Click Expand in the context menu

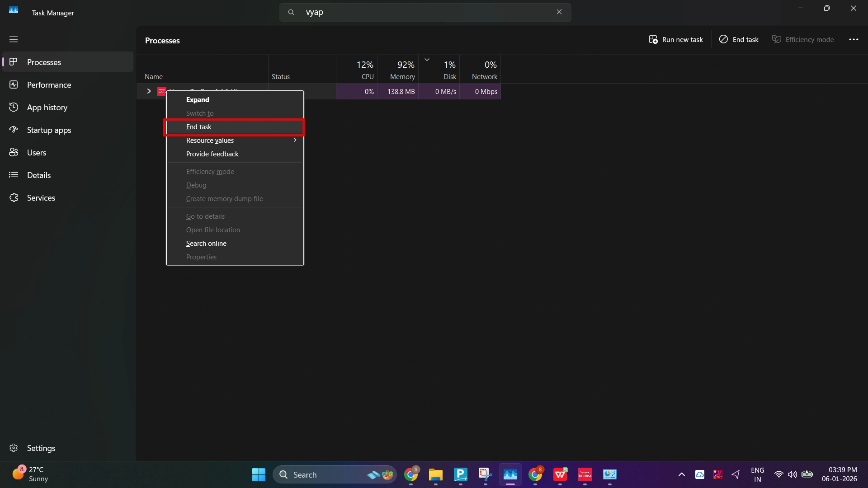tap(198, 99)
